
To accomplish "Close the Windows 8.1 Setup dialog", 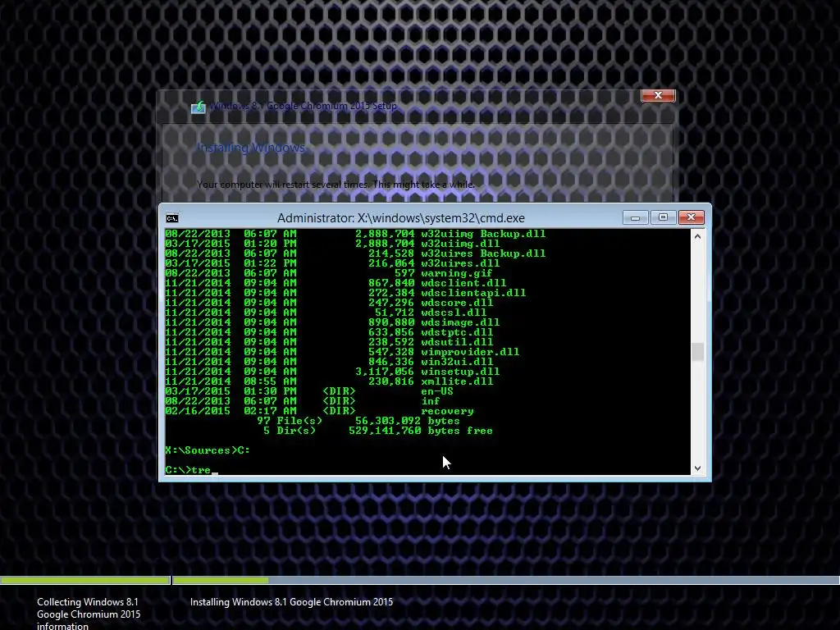I will [658, 95].
